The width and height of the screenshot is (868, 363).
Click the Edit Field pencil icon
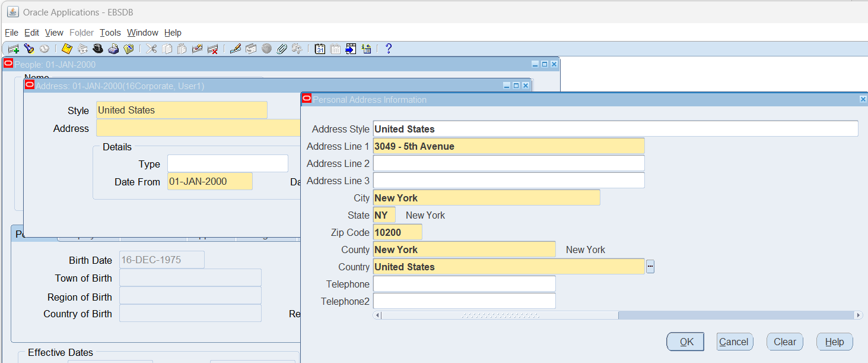(x=236, y=49)
